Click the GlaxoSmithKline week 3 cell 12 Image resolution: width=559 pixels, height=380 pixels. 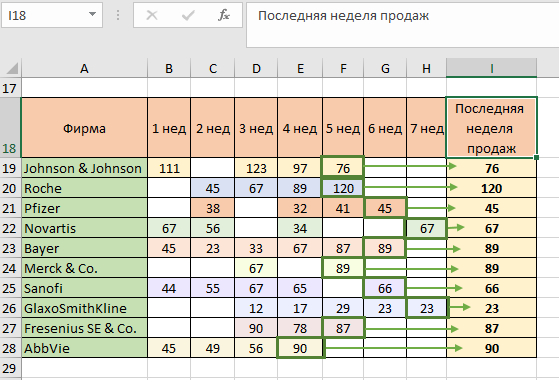(256, 308)
